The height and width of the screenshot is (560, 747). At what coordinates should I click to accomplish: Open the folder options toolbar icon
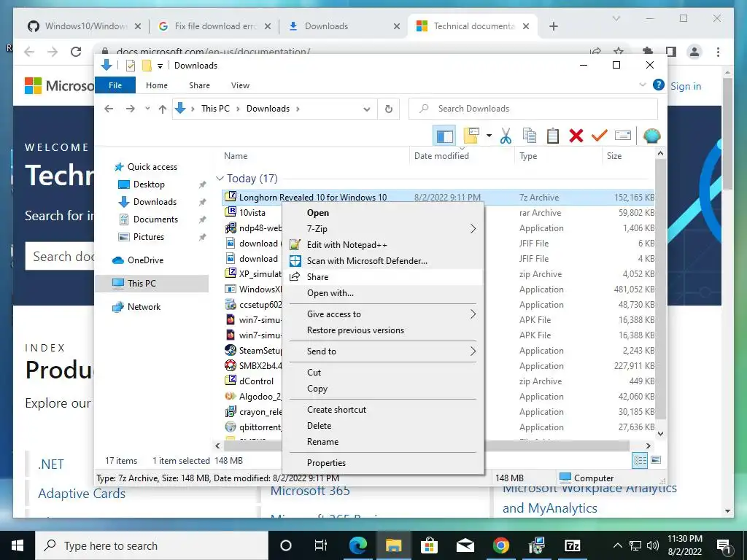pos(471,136)
